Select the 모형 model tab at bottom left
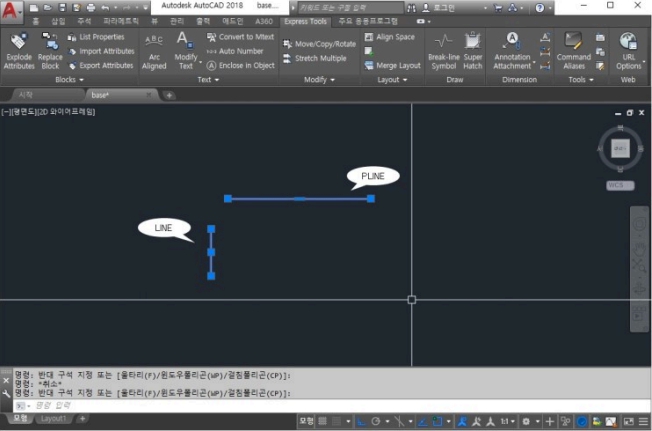The height and width of the screenshot is (431, 652). pos(20,418)
